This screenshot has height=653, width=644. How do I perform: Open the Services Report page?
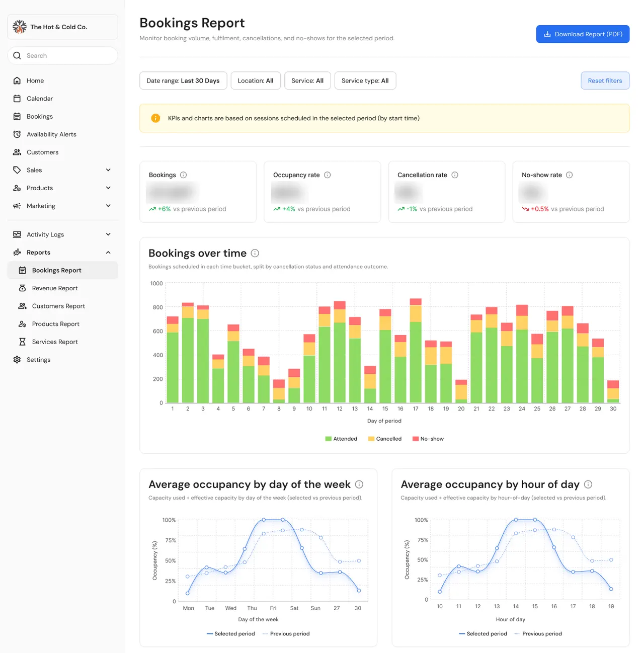pos(62,342)
